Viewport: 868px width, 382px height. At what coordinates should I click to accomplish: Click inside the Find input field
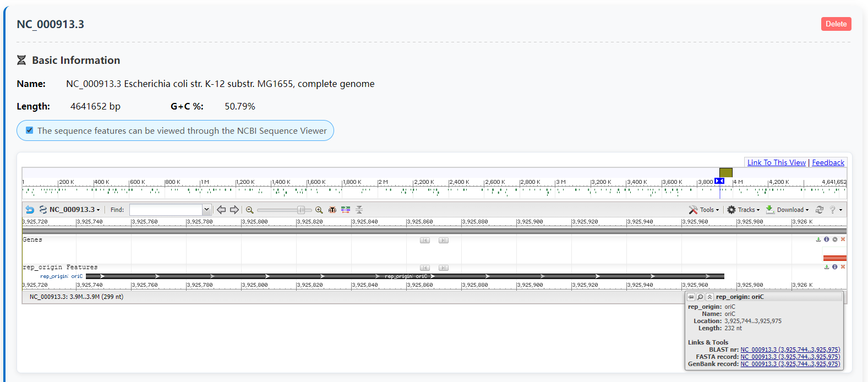[166, 210]
